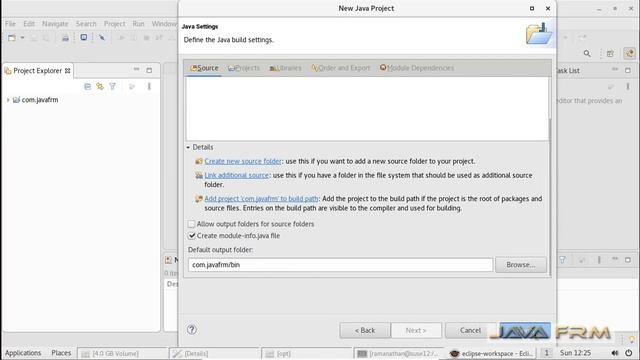Switch to eclipse-workspace taskbar window

point(492,353)
